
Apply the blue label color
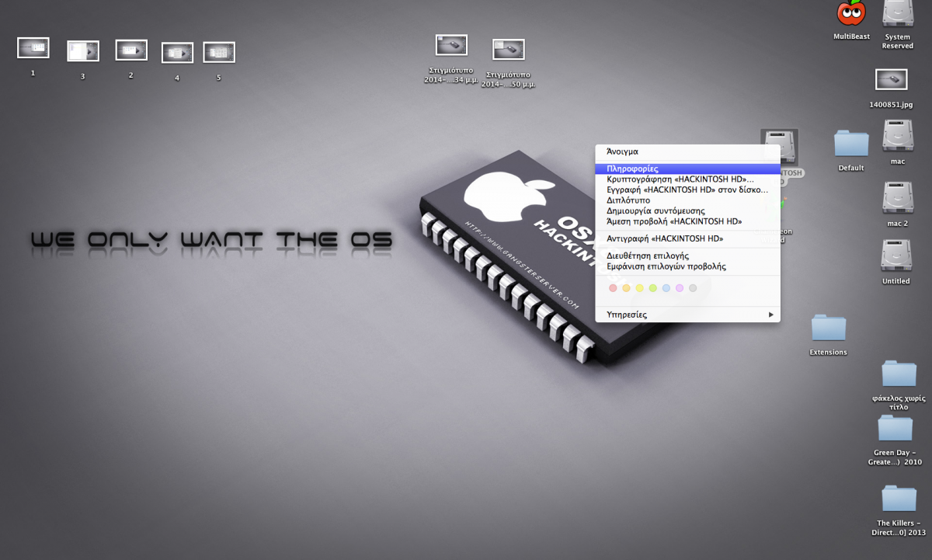coord(666,288)
